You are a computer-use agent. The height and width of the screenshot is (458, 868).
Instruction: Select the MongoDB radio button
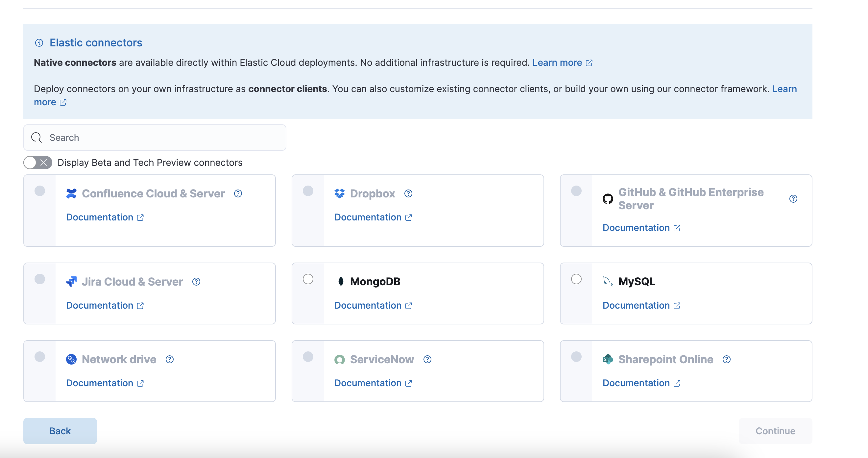point(308,279)
